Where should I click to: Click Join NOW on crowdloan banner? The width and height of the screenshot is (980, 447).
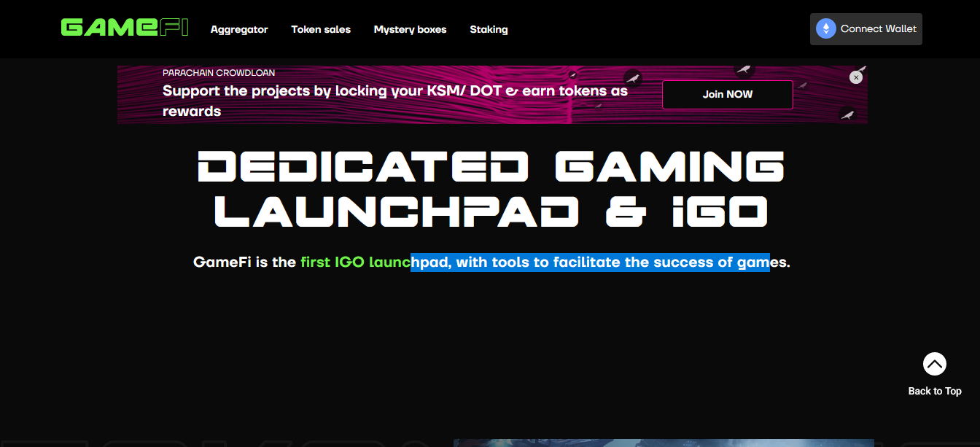(727, 95)
